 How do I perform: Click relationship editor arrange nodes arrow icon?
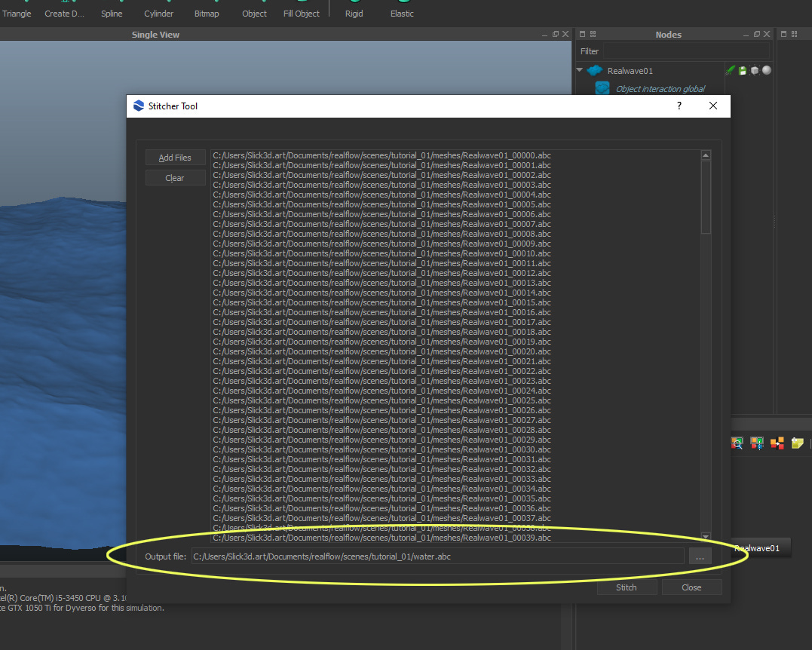(777, 443)
